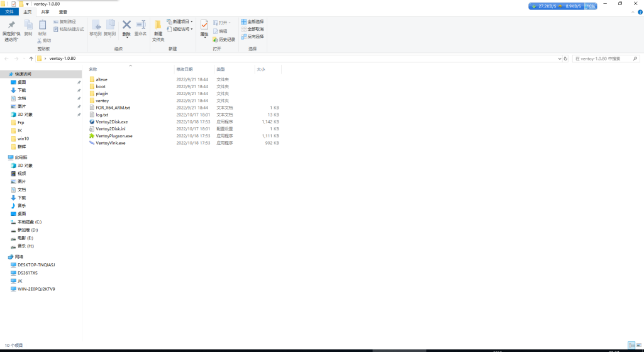Select the VentoyVlnk.exe file name
The height and width of the screenshot is (352, 644).
(111, 143)
